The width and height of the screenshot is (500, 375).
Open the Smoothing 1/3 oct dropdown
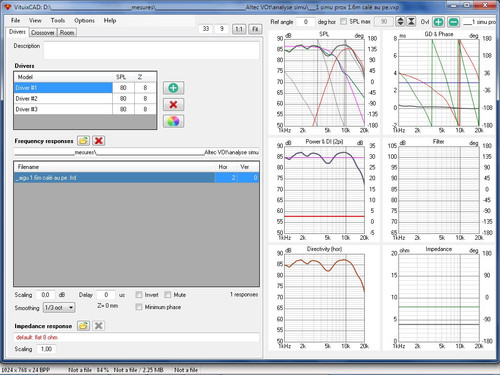point(59,307)
